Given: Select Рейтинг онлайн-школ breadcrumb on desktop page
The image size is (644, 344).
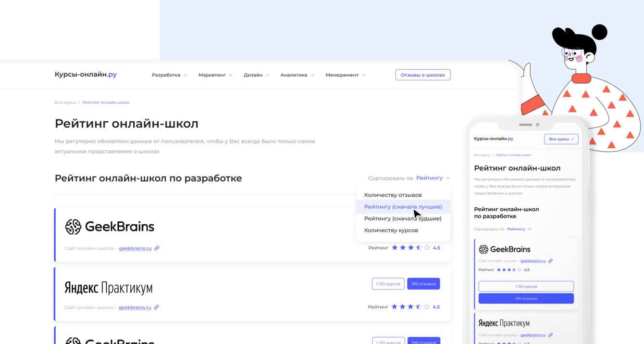Looking at the screenshot, I should [106, 102].
